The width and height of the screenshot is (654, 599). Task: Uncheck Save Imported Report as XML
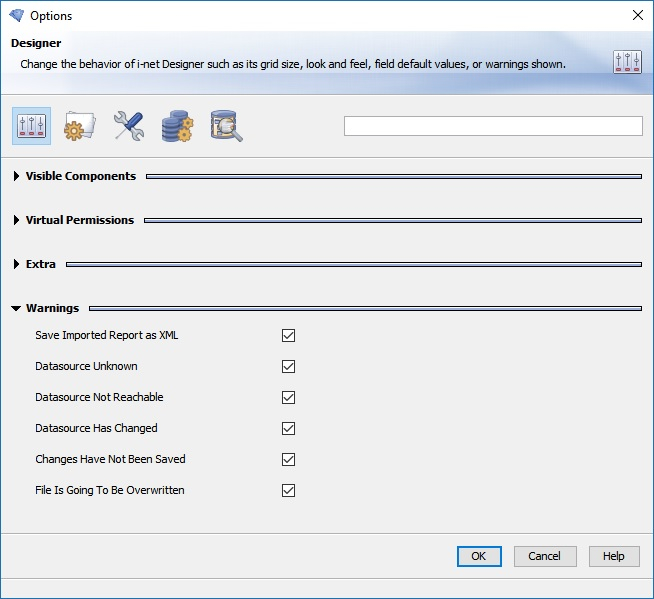(289, 336)
